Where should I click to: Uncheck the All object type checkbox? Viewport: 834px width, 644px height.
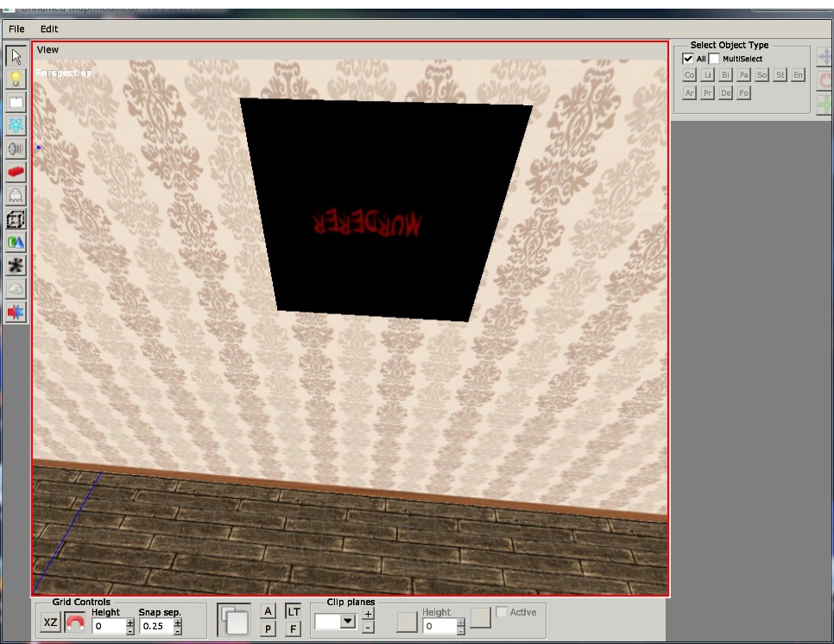(688, 59)
